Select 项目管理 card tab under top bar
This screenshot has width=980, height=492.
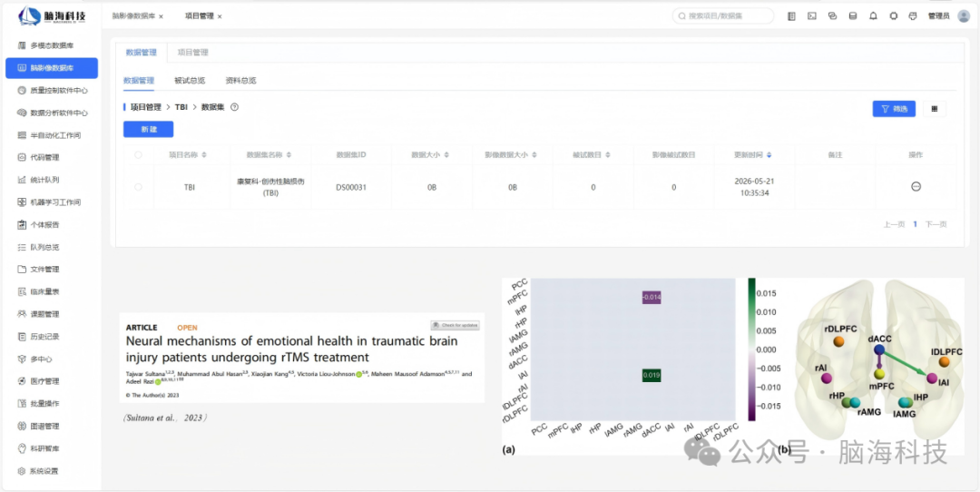(193, 53)
